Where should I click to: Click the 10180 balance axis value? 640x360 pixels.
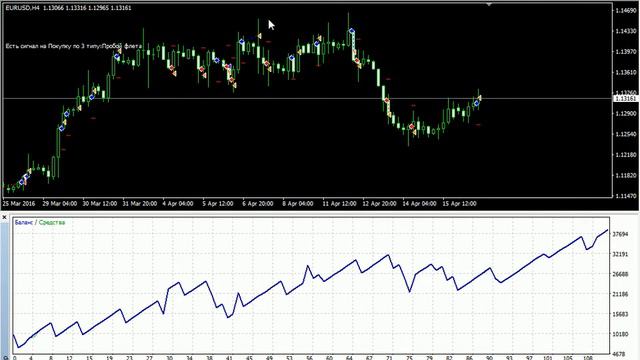coord(620,334)
